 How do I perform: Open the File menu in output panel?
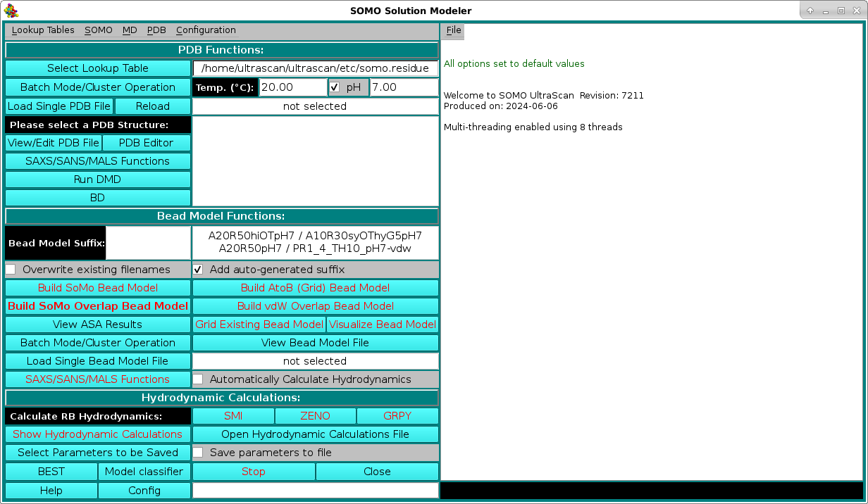coord(454,30)
